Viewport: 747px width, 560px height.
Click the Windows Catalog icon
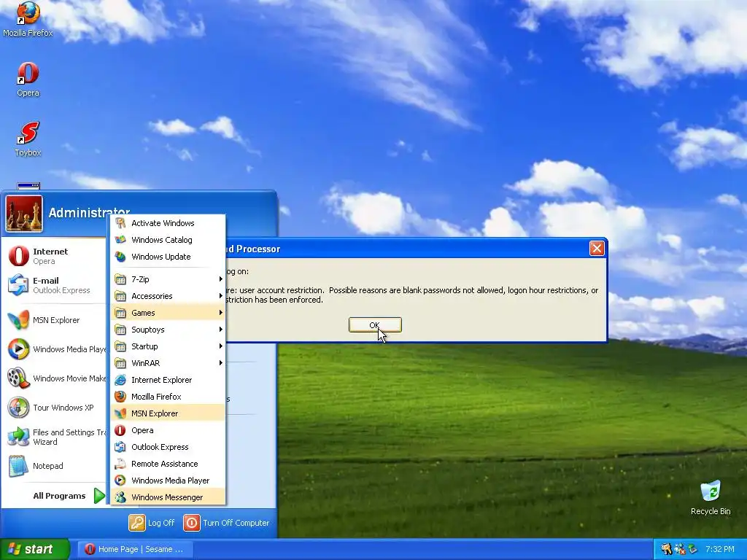tap(120, 239)
